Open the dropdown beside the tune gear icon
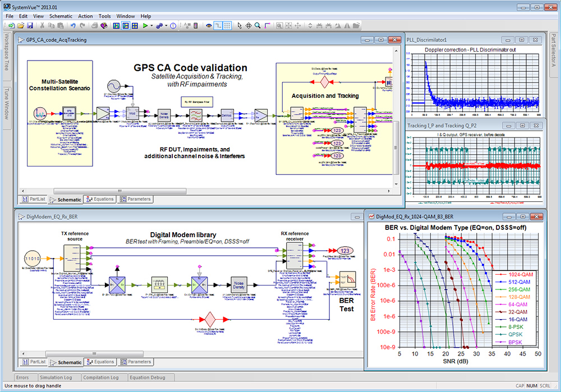Screen dimensions: 561x392 165,25
